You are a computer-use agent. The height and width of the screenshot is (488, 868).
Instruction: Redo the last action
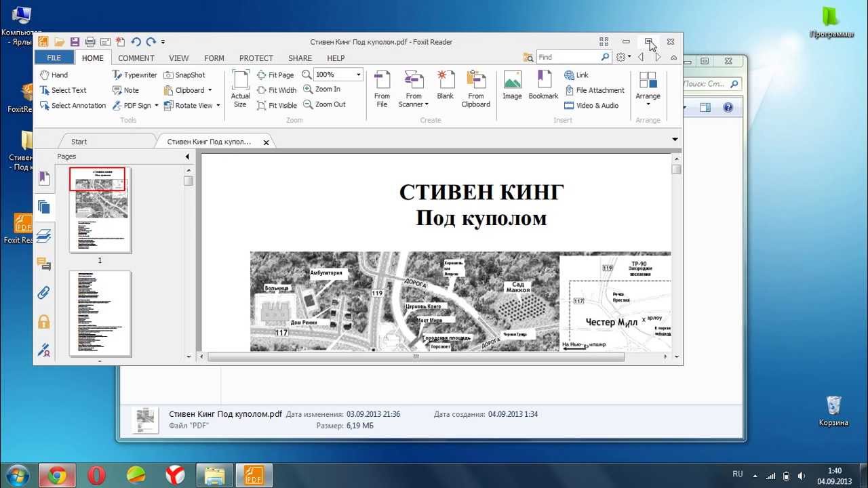(x=151, y=41)
